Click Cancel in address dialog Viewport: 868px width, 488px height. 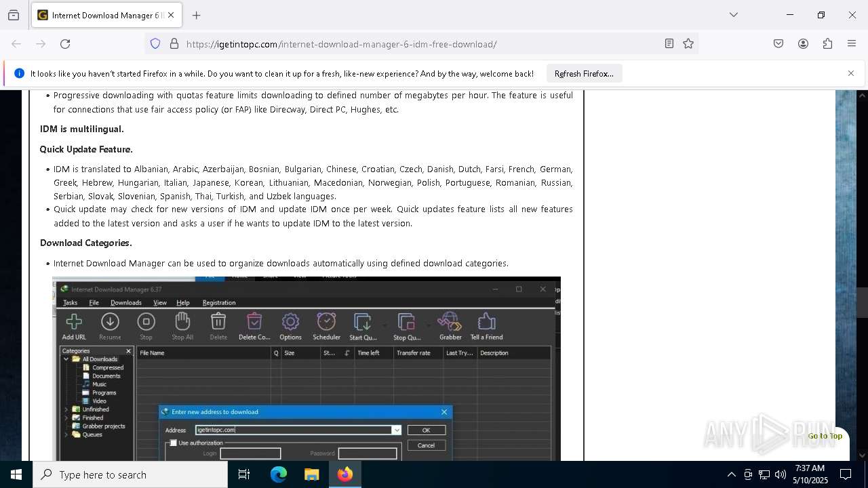coord(426,445)
